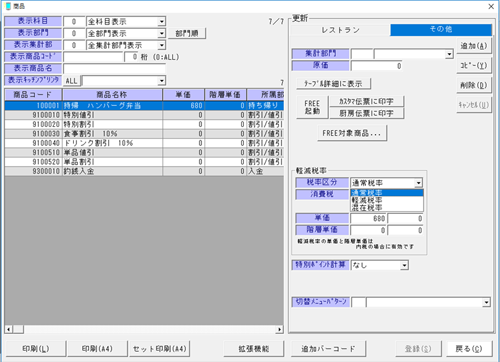Close the 商品 window
Screen dimensions: 500x362
[491, 6]
